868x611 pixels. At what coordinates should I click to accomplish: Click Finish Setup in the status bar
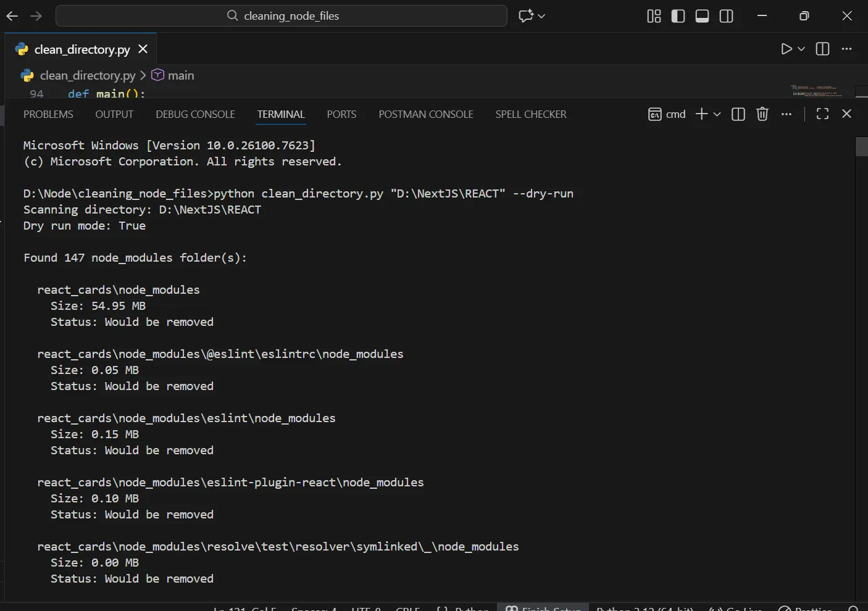point(543,609)
